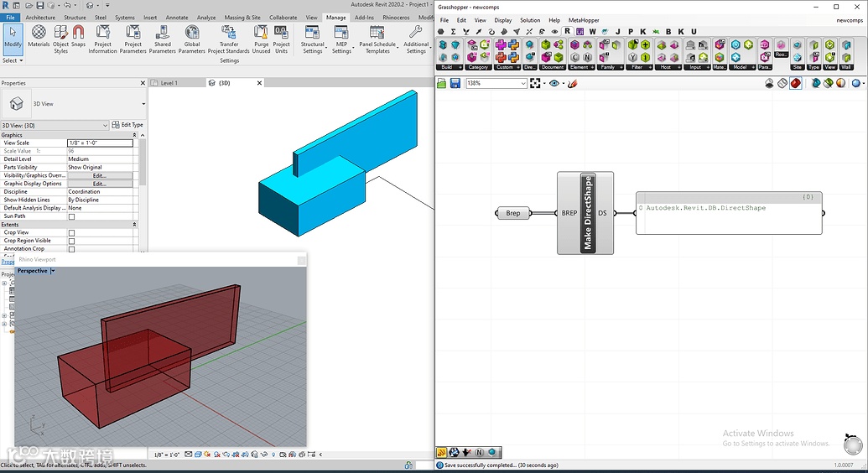Click Grasshopper's open file icon
The width and height of the screenshot is (868, 473).
tap(442, 83)
